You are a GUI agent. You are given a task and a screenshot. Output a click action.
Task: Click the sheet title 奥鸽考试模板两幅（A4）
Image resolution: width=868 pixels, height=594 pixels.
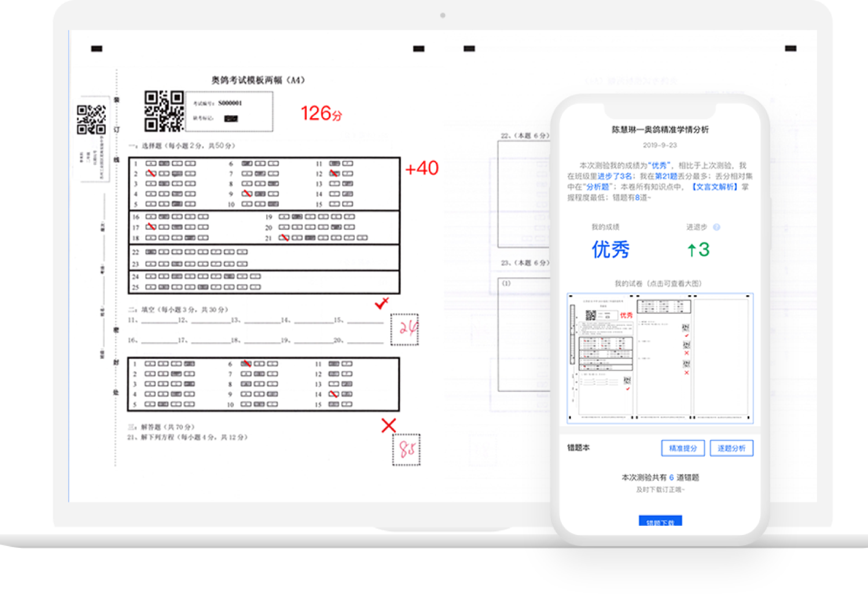[258, 80]
